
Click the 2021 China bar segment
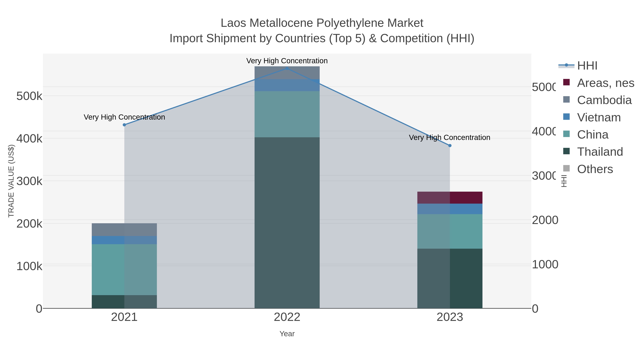(124, 270)
